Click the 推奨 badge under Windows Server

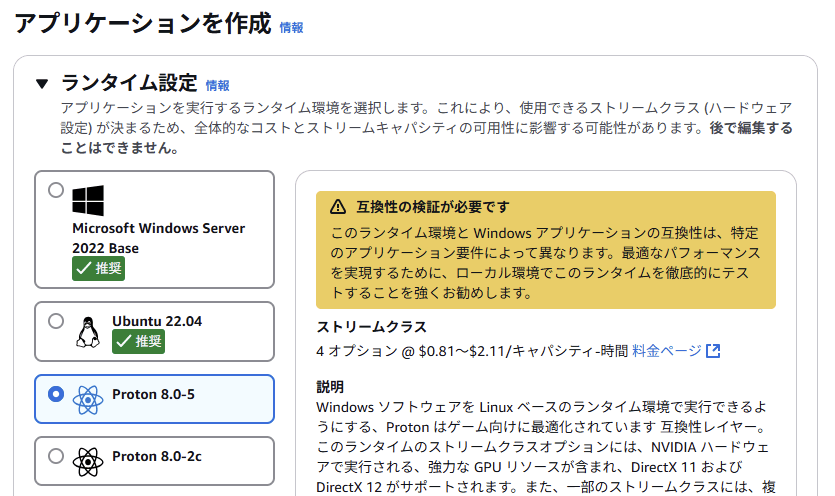[x=99, y=268]
